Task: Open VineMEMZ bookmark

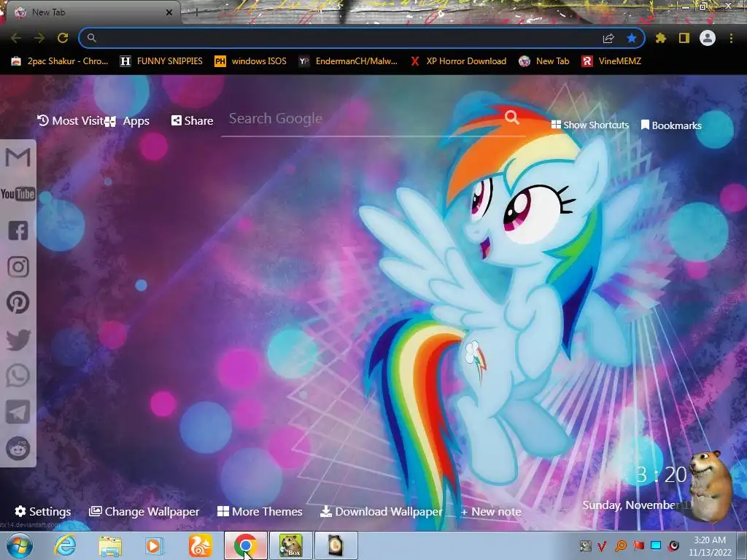Action: click(611, 61)
